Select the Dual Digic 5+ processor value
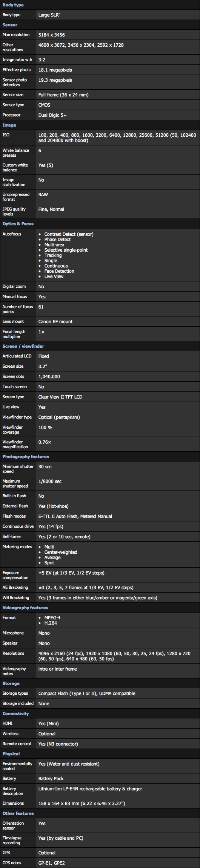This screenshot has width=200, height=868. pyautogui.click(x=52, y=115)
